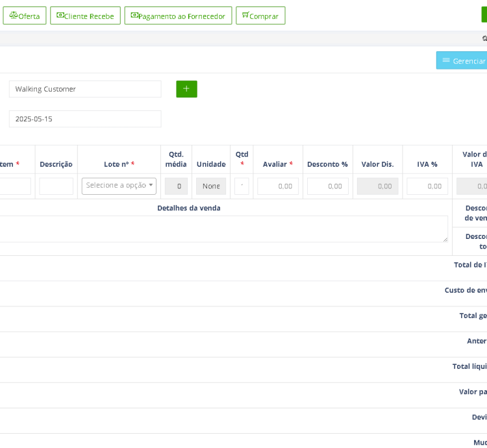Screen dimensions: 487x448
Task: Click the home breadcrumb icon
Action: (484, 38)
